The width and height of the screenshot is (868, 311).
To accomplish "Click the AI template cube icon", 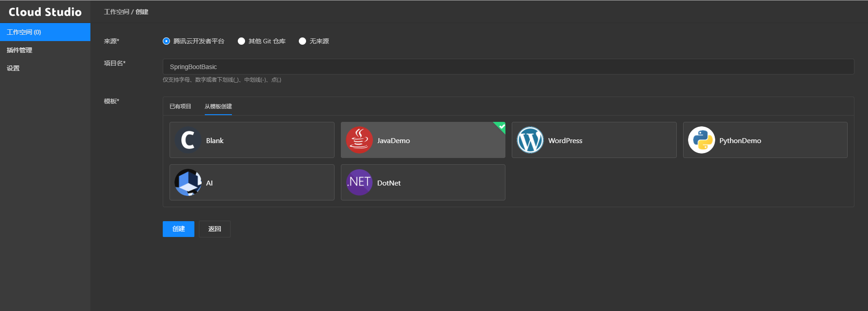I will [x=188, y=182].
